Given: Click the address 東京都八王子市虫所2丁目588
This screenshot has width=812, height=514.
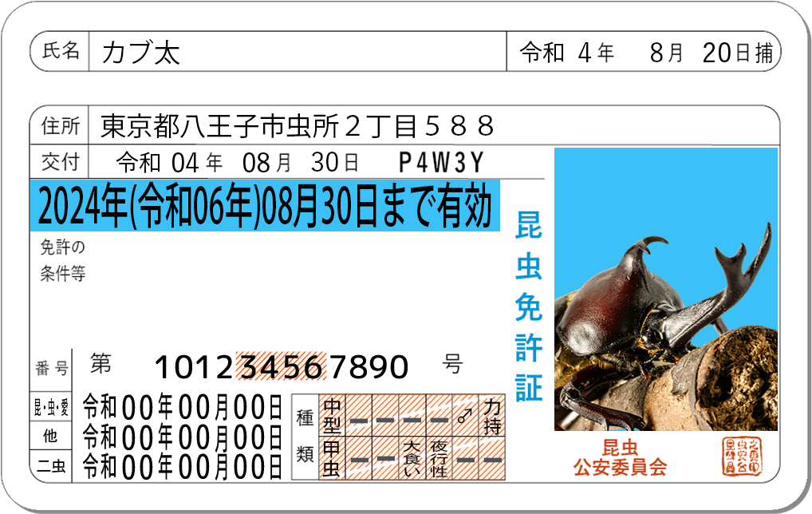Looking at the screenshot, I should (298, 125).
